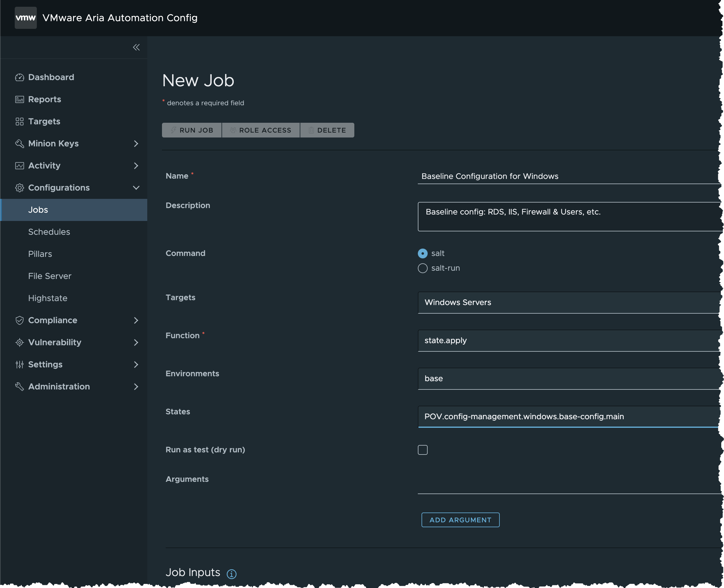Open Highstate in the sidebar
Image resolution: width=724 pixels, height=588 pixels.
pyautogui.click(x=74, y=298)
